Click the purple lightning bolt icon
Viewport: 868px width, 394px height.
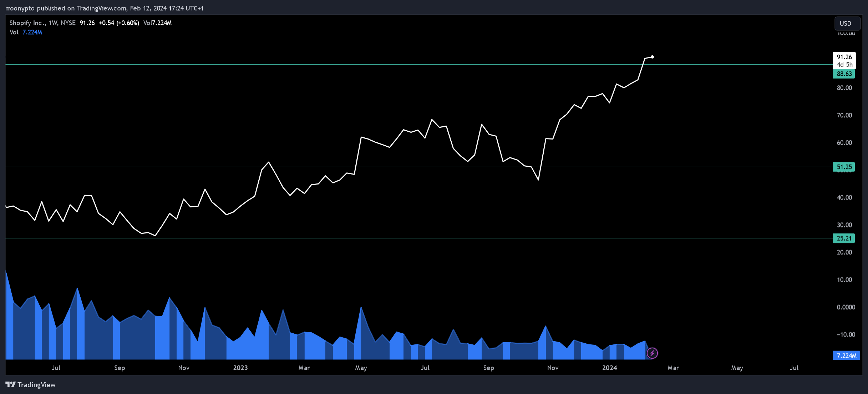652,353
